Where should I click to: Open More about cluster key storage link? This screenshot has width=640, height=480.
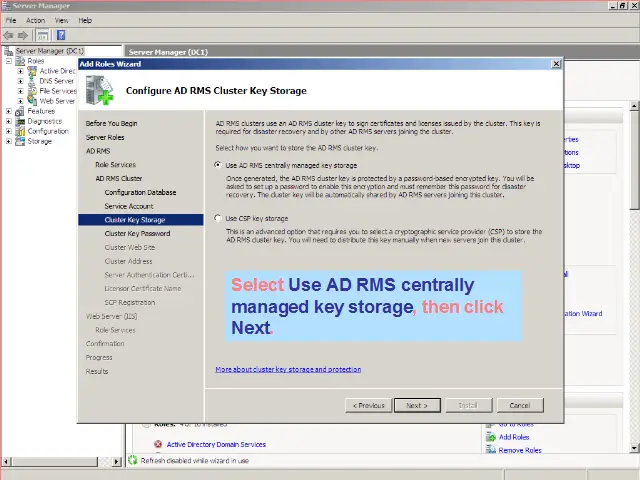pyautogui.click(x=288, y=369)
